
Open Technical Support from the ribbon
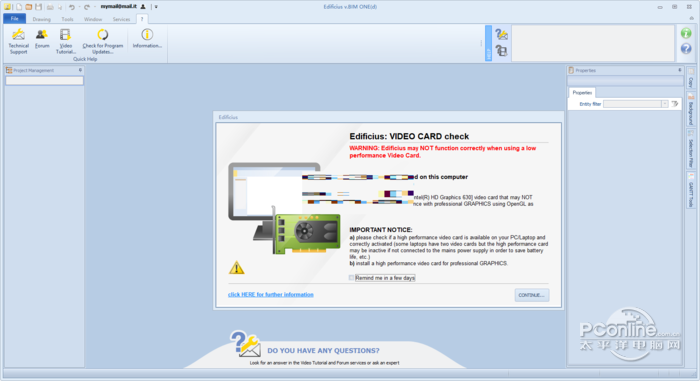pos(18,41)
